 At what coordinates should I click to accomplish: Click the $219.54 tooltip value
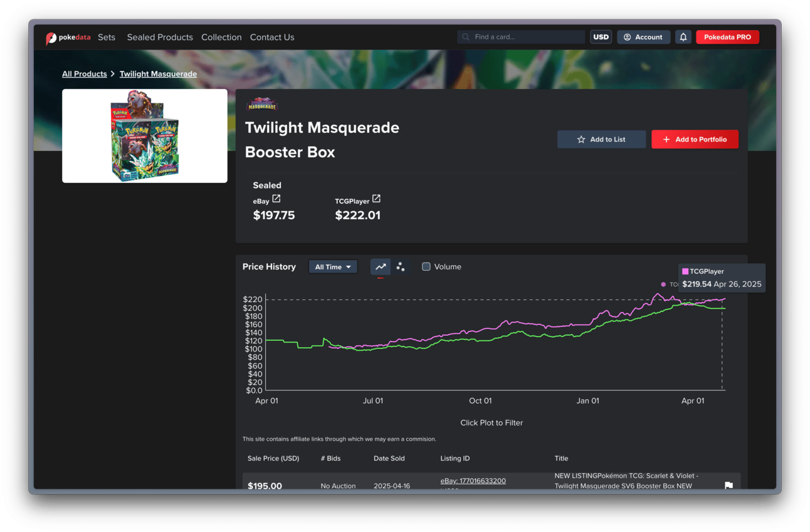click(x=697, y=284)
